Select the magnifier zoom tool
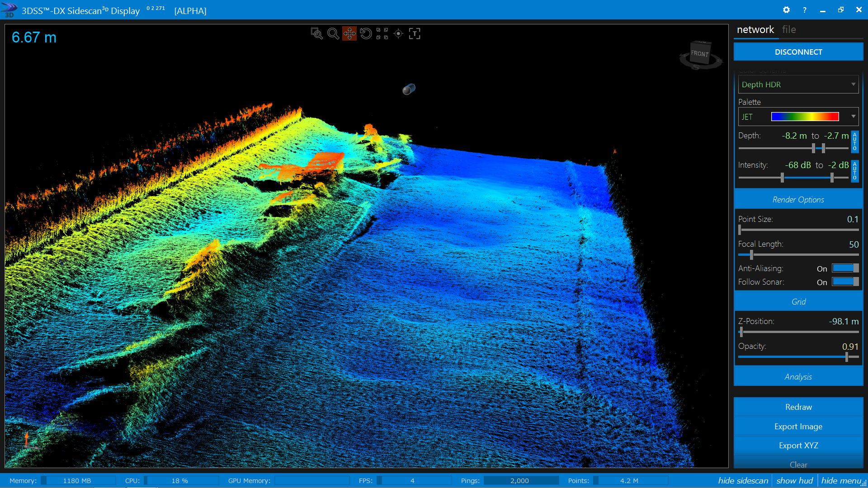The image size is (868, 488). [x=333, y=33]
